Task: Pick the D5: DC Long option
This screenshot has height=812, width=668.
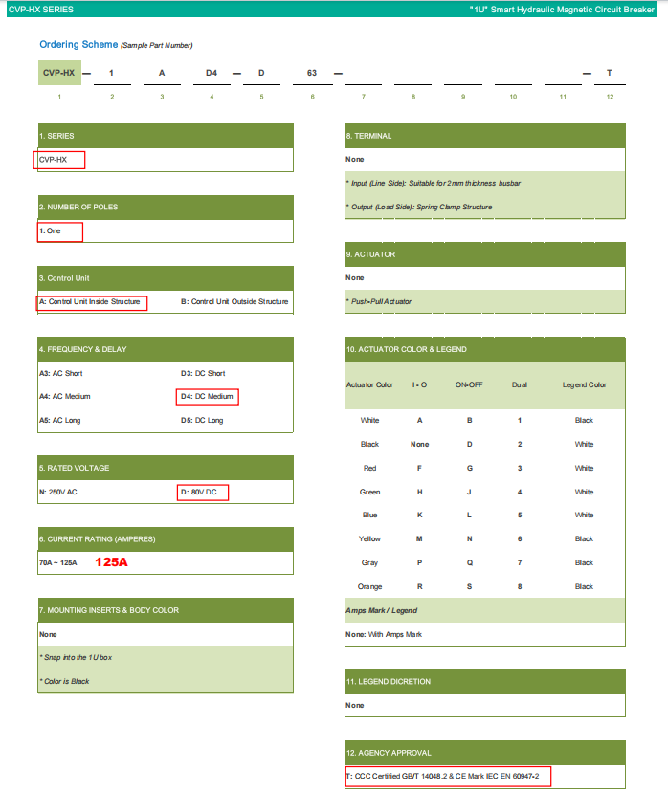Action: pos(202,420)
